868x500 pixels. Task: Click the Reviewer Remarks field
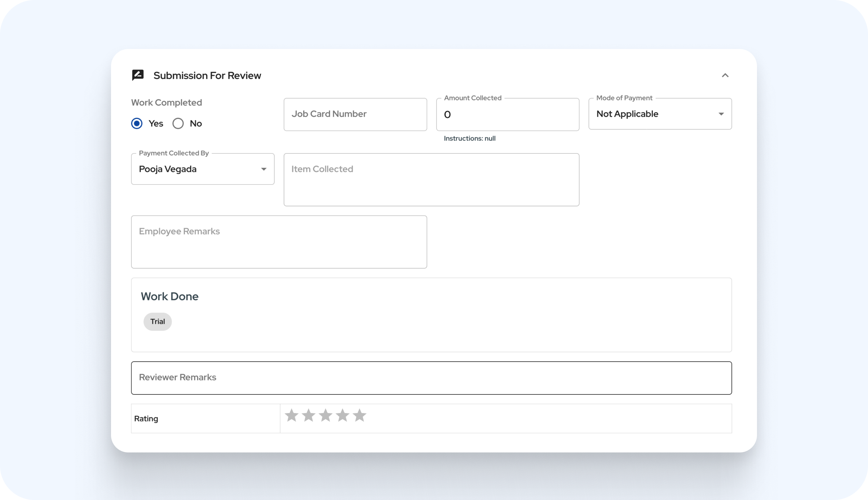click(x=431, y=378)
